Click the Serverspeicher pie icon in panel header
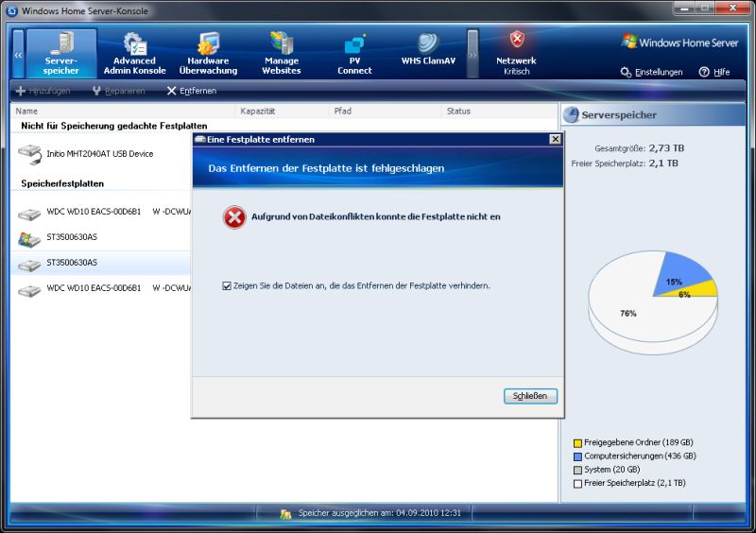 point(572,114)
